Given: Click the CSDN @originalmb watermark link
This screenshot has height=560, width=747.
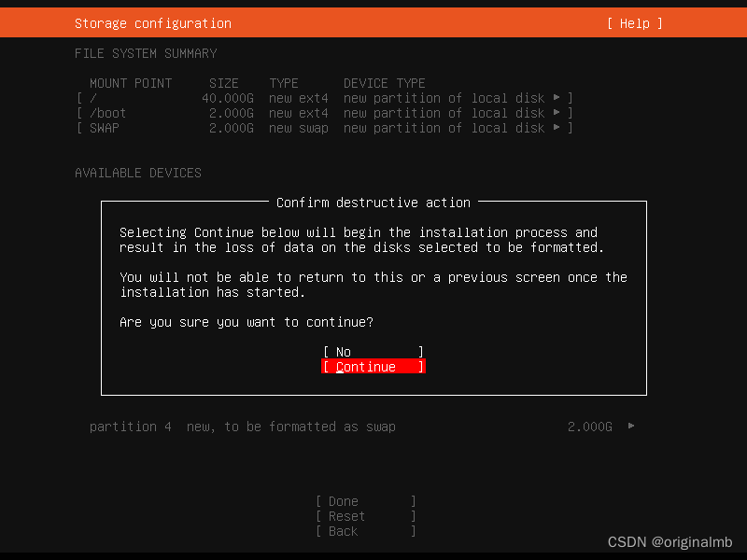Looking at the screenshot, I should pyautogui.click(x=670, y=541).
